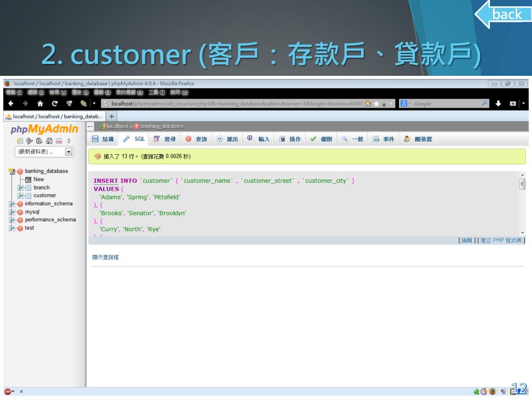Image resolution: width=532 pixels, height=399 pixels.
Task: Click the blue back arrow on slide
Action: (502, 14)
